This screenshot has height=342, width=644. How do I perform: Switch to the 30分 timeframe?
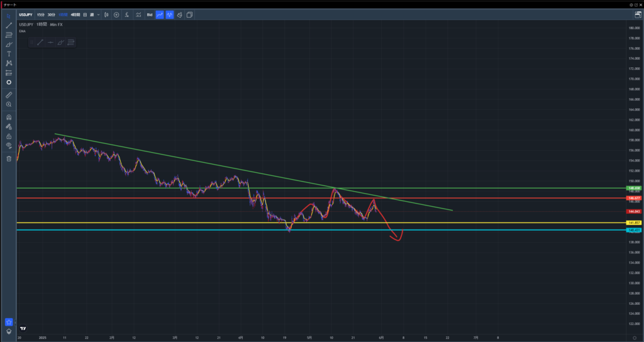(x=51, y=15)
